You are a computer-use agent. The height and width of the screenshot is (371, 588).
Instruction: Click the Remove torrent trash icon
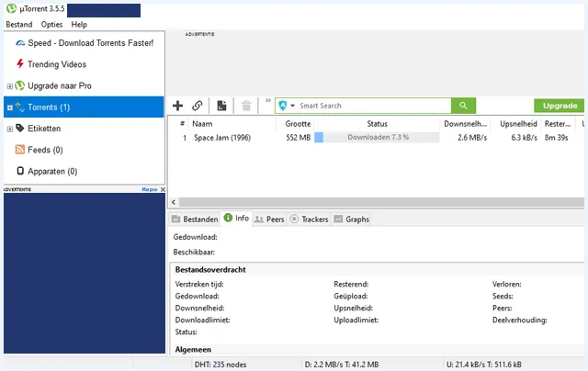[246, 106]
